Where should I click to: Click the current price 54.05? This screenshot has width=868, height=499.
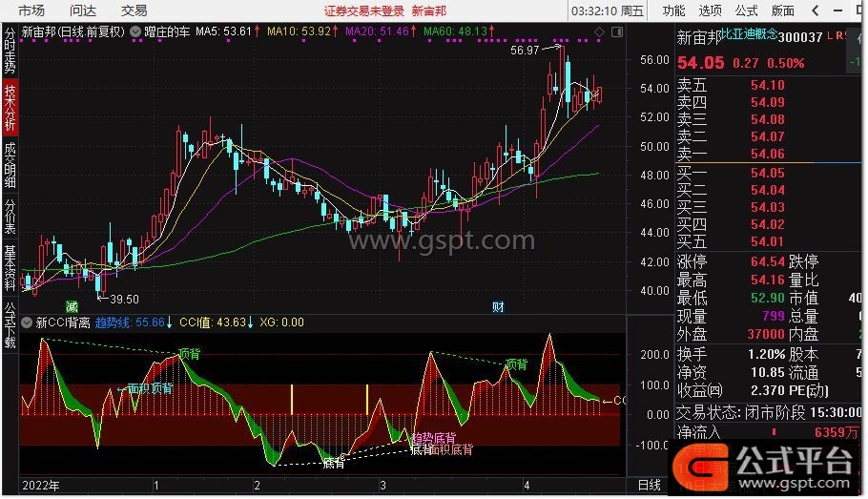(x=701, y=63)
